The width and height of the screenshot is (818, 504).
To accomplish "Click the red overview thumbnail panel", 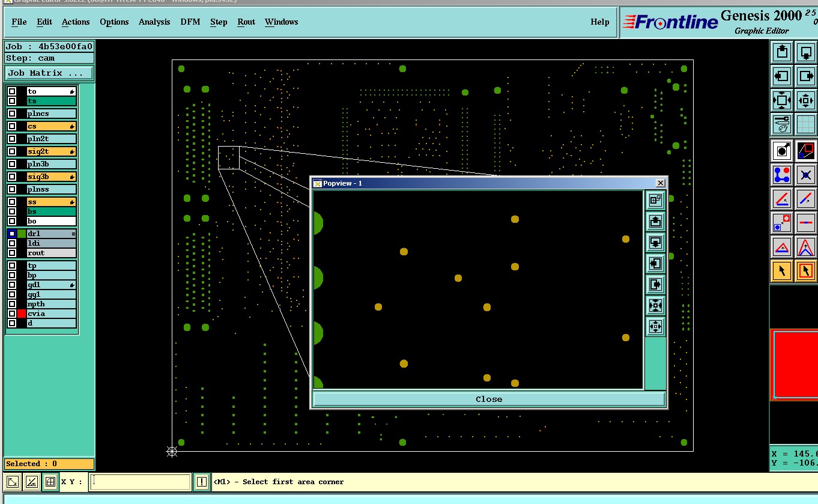I will [x=794, y=364].
